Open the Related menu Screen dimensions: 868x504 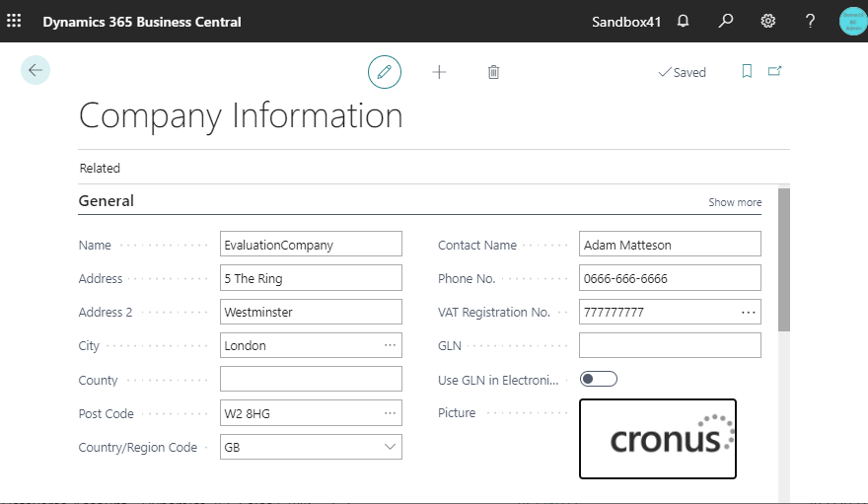(100, 169)
